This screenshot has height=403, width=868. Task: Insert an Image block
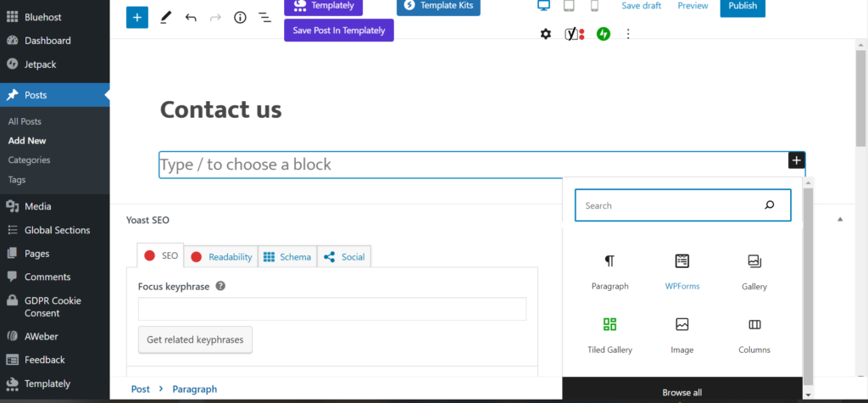point(682,335)
